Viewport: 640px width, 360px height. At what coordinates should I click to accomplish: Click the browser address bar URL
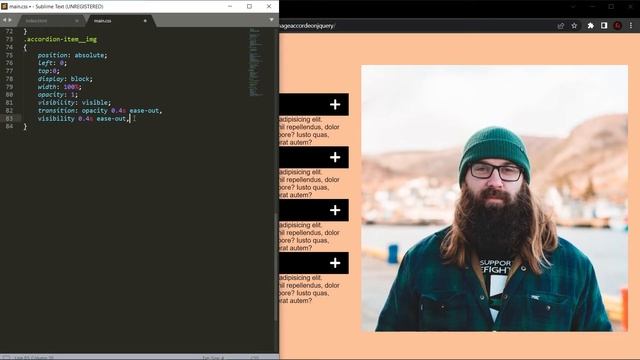[x=307, y=26]
